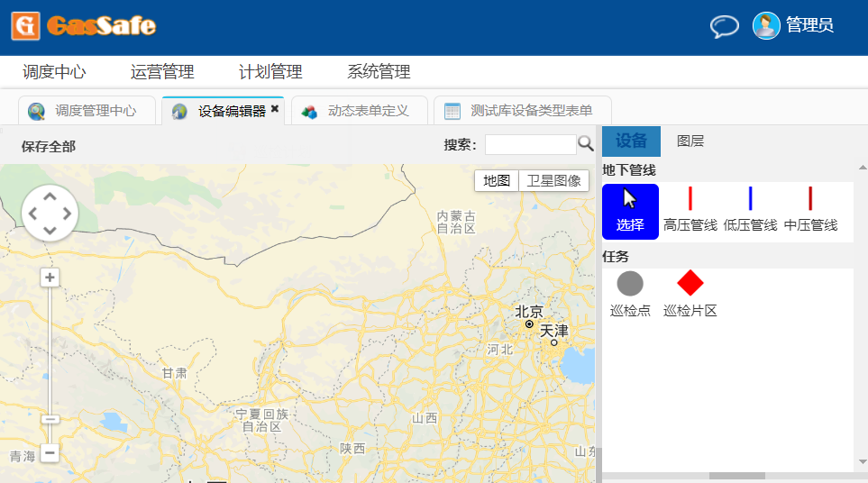Switch map to 地图 view
The width and height of the screenshot is (868, 483).
tap(497, 180)
